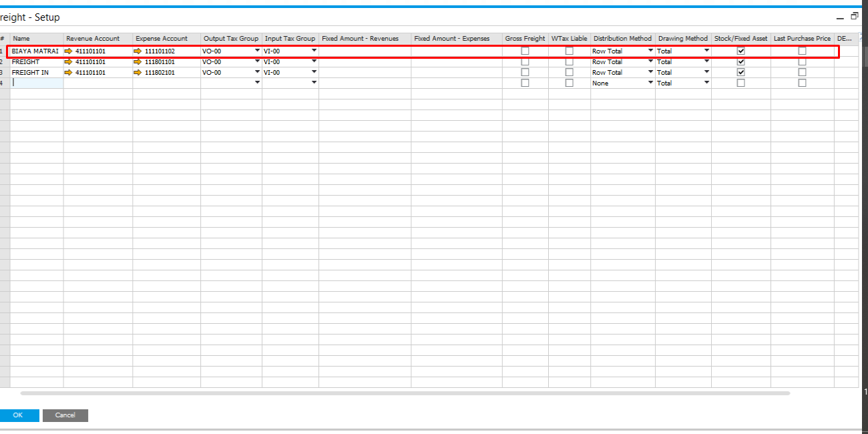
Task: Check Last Purchase Price for FREIGHT IN
Action: coord(802,72)
